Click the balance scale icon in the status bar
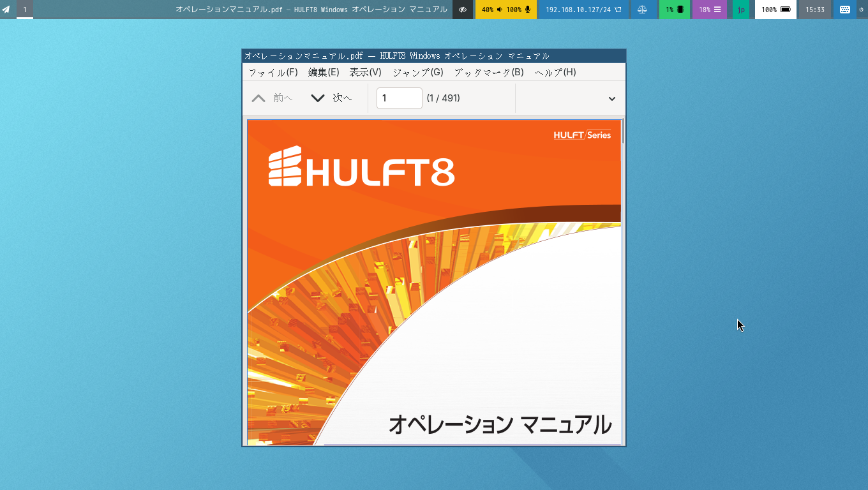Screen dimensions: 868x490 click(x=642, y=10)
